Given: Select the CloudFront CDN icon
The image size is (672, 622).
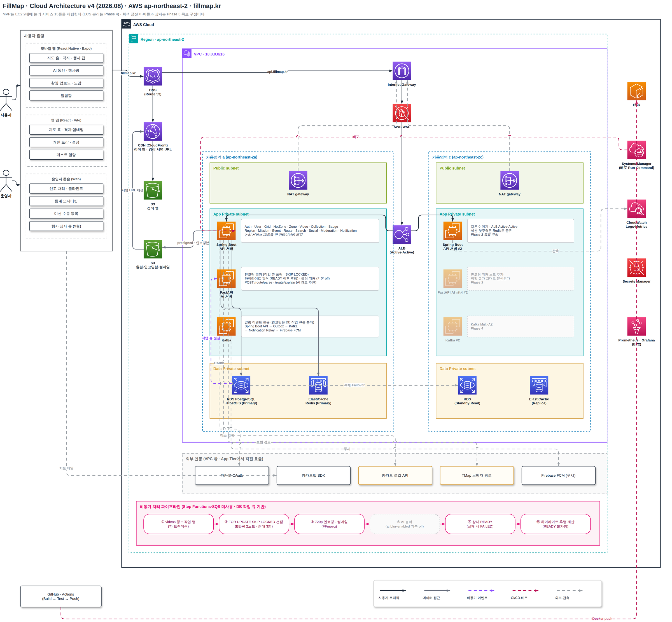Looking at the screenshot, I should pyautogui.click(x=153, y=131).
